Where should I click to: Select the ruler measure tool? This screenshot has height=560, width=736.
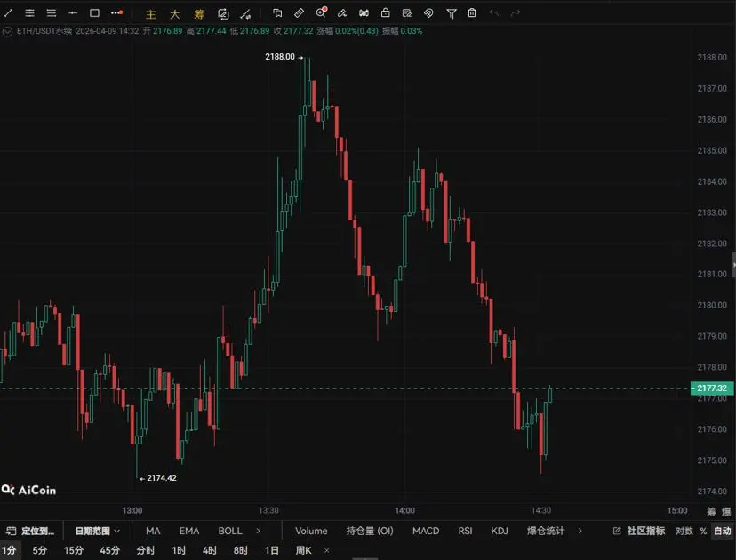click(299, 13)
